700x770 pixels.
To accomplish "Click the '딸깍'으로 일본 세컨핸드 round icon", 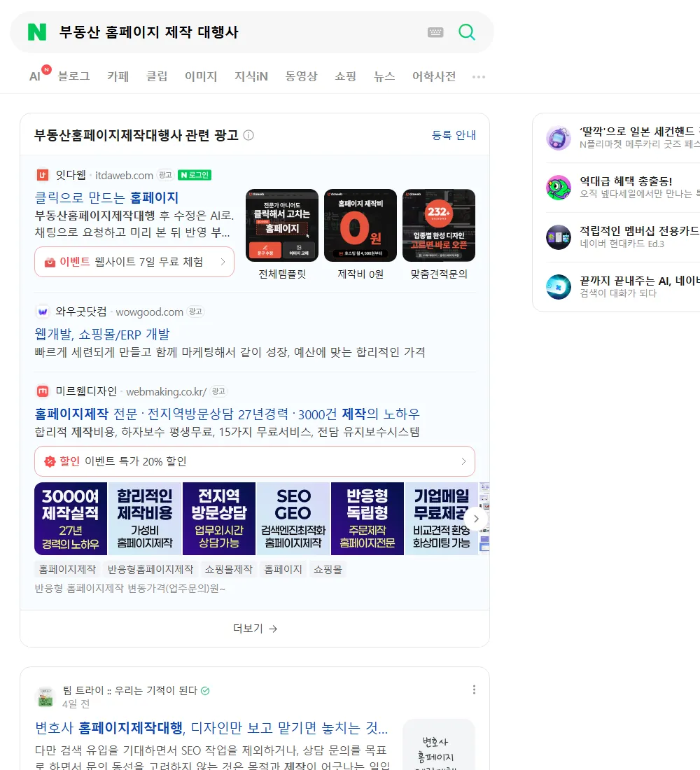I will [x=559, y=138].
